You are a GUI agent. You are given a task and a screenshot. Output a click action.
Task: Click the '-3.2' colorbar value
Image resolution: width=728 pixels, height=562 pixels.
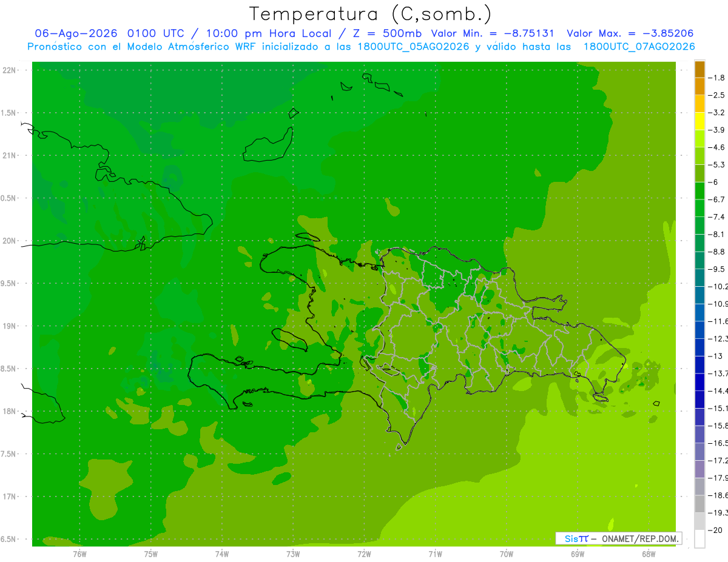point(716,113)
